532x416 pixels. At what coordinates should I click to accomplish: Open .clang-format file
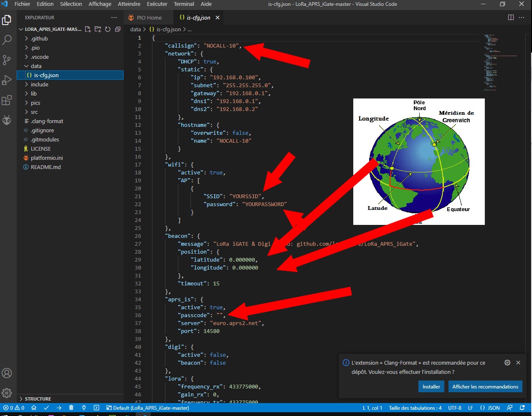click(70, 121)
